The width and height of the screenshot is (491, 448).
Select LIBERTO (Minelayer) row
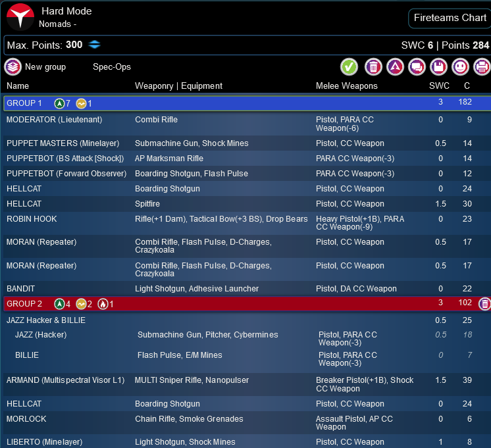(x=247, y=441)
